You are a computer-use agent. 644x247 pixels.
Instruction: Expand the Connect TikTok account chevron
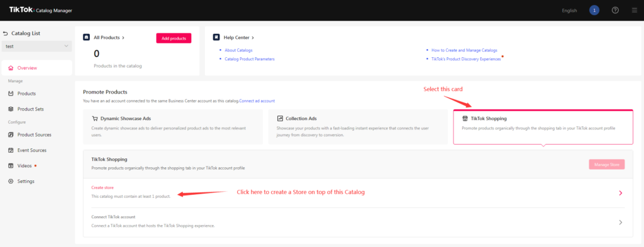(x=621, y=222)
